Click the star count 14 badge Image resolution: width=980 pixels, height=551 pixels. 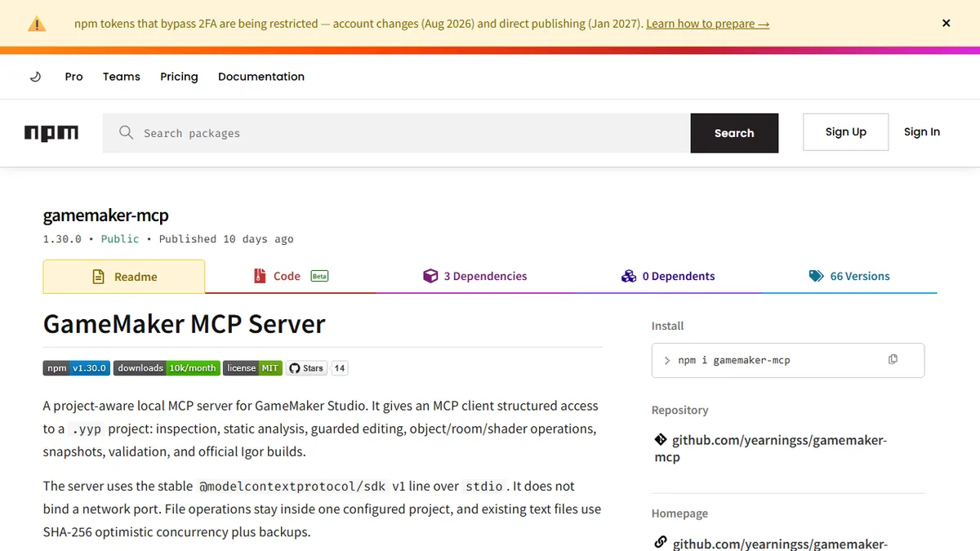pyautogui.click(x=340, y=368)
